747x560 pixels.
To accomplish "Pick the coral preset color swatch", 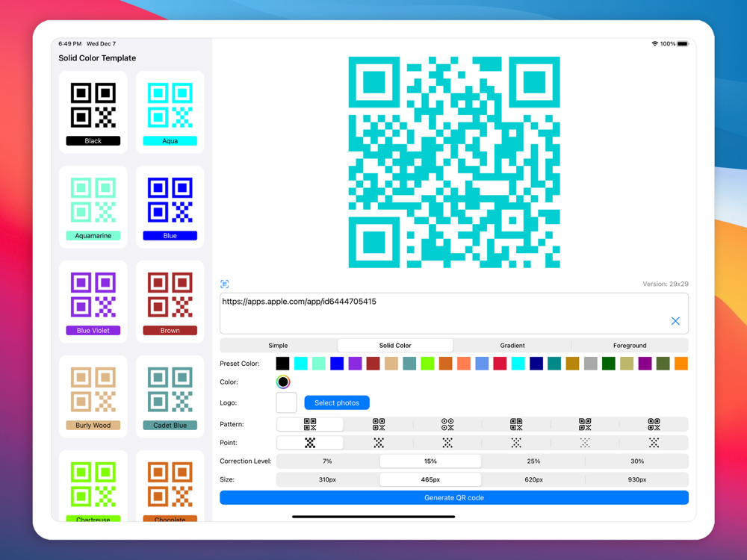I will [x=464, y=364].
